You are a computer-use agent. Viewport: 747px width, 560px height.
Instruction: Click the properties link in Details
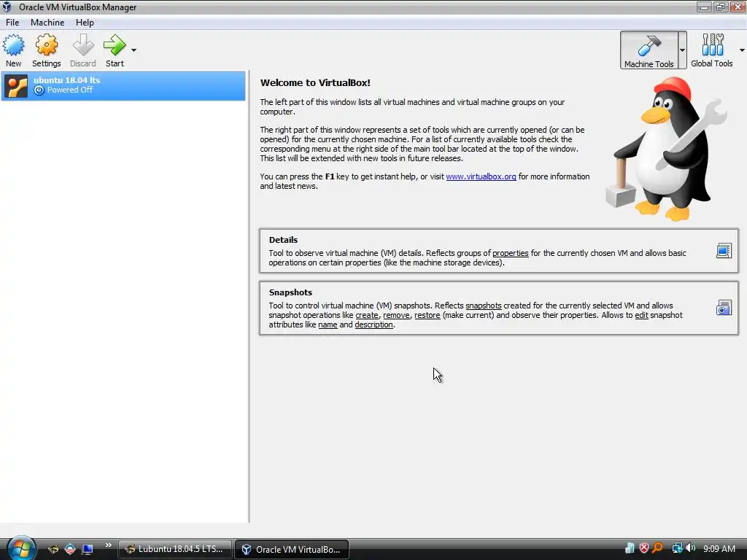pos(510,253)
